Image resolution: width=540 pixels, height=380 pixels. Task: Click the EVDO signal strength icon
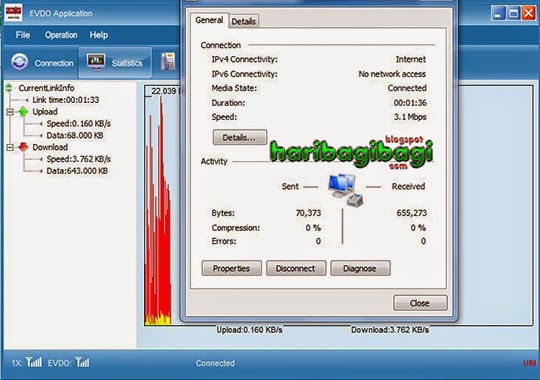[82, 362]
